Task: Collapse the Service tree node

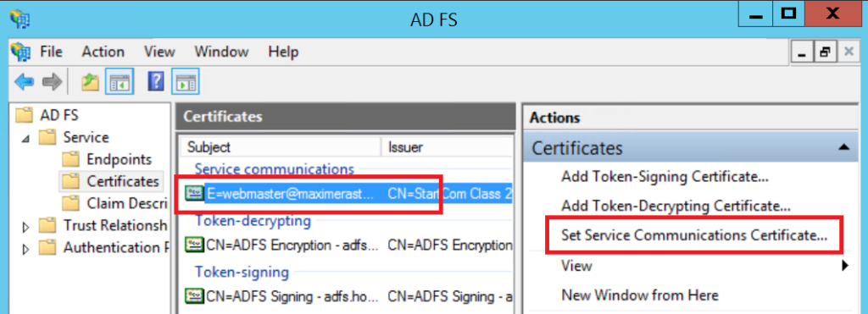Action: pyautogui.click(x=25, y=138)
